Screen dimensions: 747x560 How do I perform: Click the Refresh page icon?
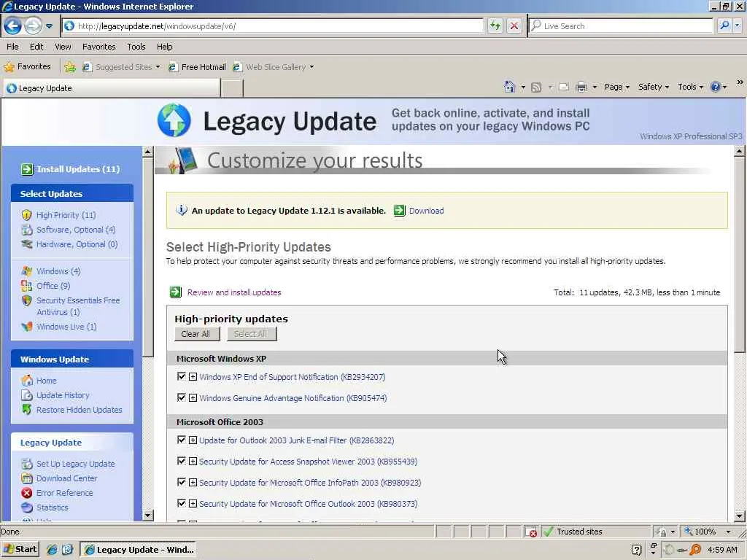495,26
